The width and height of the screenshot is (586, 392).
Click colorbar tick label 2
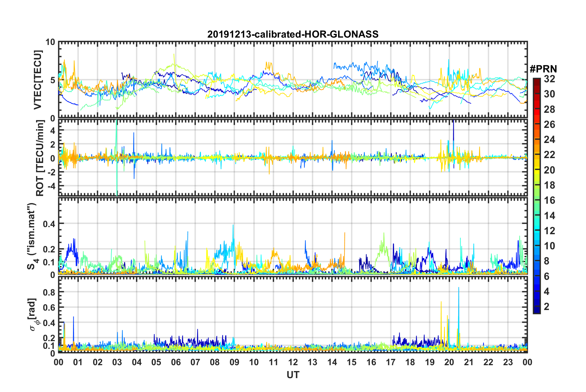[547, 307]
